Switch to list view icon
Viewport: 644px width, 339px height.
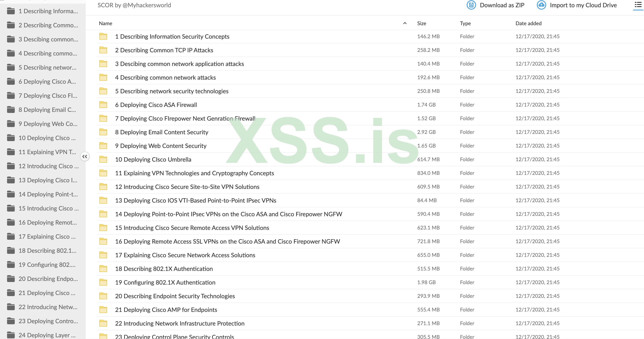coord(638,5)
